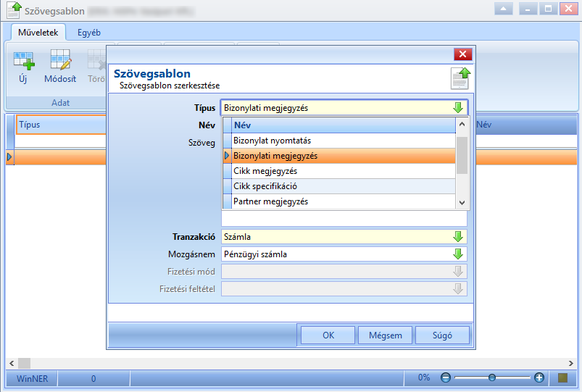Viewport: 582px width, 392px height.
Task: Click the square icon at status bar end
Action: [x=562, y=378]
